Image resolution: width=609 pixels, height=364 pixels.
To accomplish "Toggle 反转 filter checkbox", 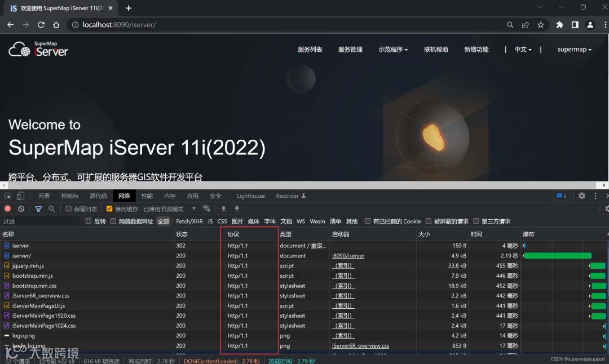I will [89, 221].
